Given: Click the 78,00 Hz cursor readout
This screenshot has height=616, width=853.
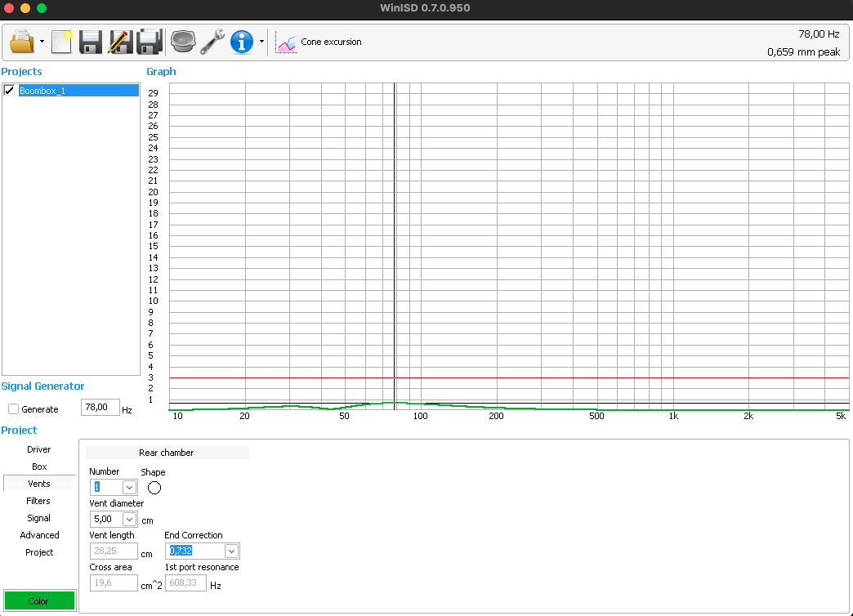Looking at the screenshot, I should (x=819, y=34).
